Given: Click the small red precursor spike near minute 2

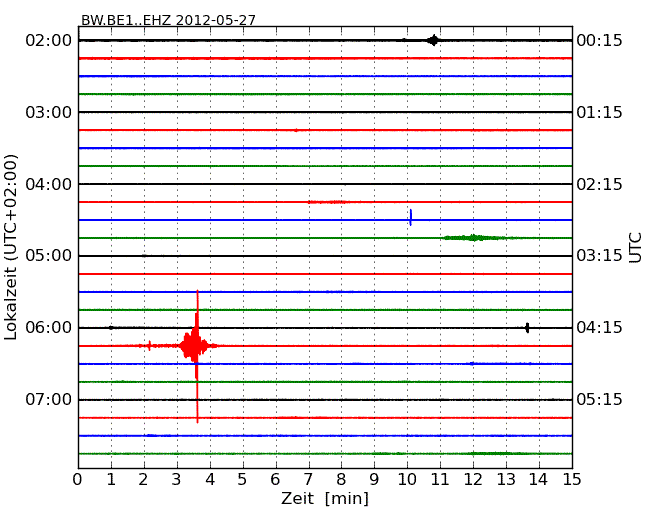Looking at the screenshot, I should coord(150,345).
